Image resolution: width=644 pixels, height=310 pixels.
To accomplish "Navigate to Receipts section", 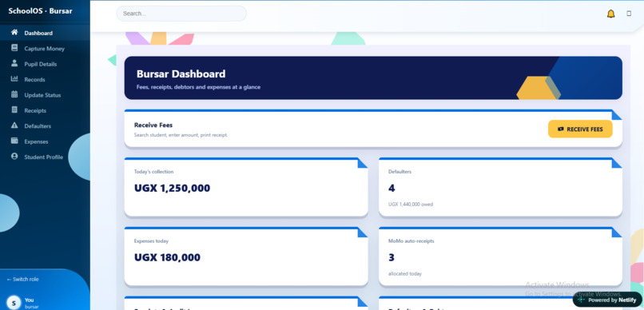I will tap(45, 110).
